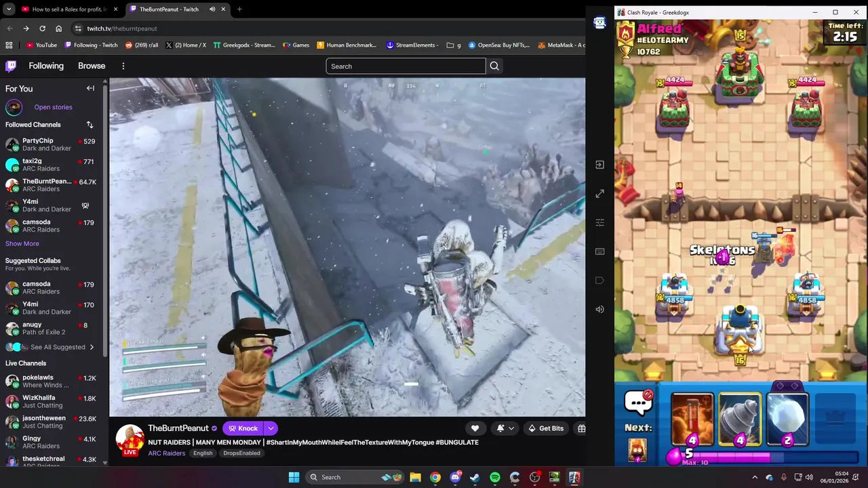This screenshot has width=868, height=488.
Task: Open the YouTube bookmark
Action: [41, 45]
